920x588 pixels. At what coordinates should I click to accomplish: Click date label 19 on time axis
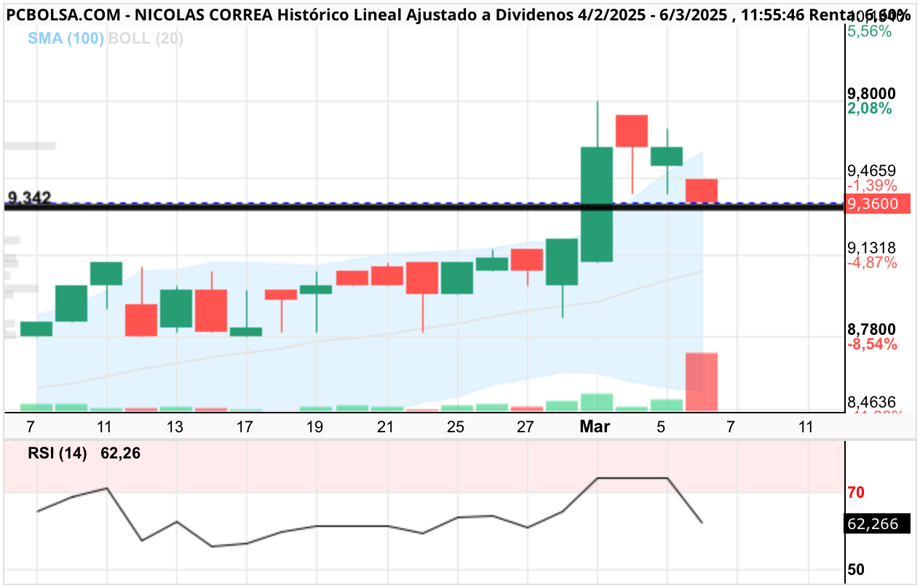coord(314,427)
